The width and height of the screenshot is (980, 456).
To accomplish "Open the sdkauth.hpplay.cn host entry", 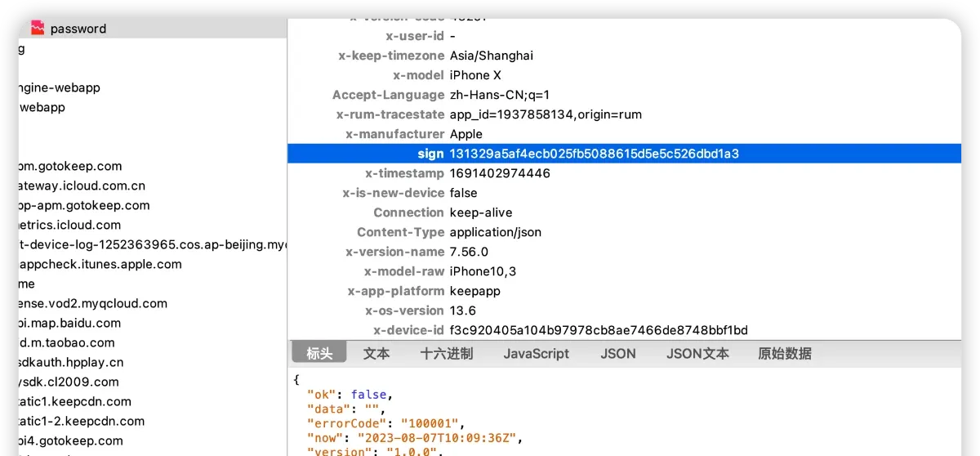I will point(71,362).
